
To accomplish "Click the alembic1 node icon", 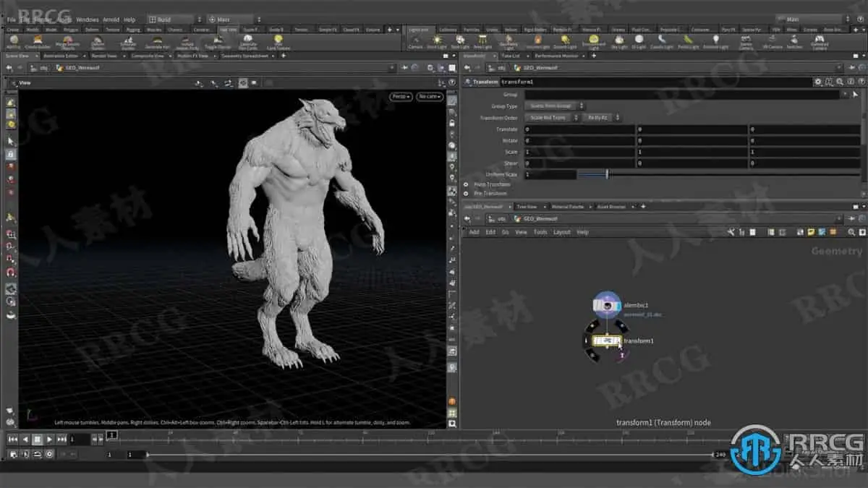I will (606, 306).
